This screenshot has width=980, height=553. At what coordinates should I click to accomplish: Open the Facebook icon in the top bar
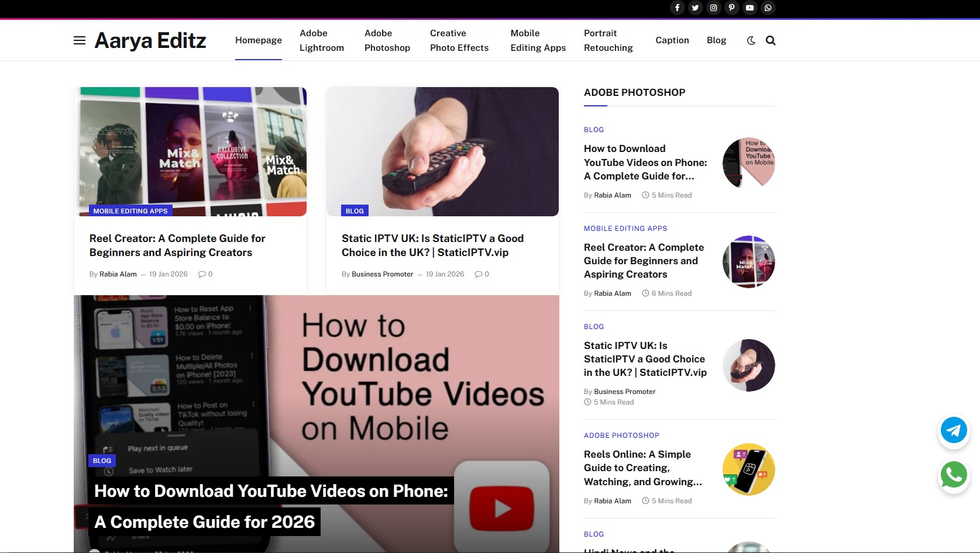pyautogui.click(x=677, y=8)
